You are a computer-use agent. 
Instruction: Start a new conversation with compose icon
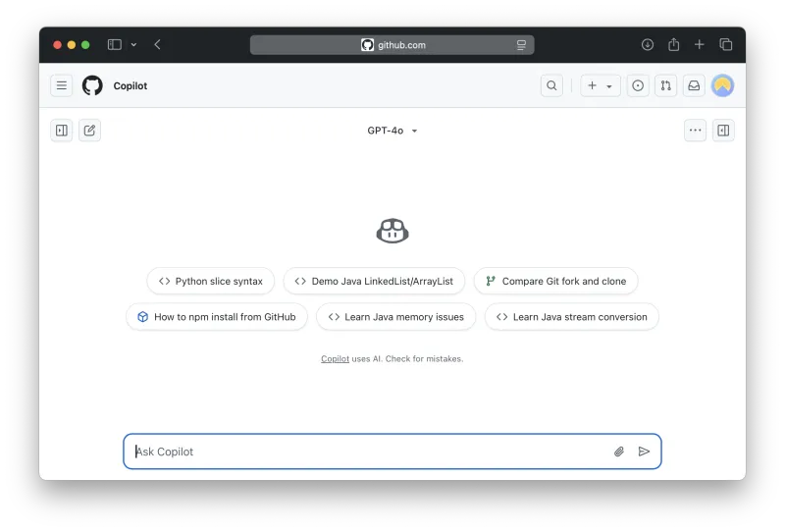click(x=89, y=131)
